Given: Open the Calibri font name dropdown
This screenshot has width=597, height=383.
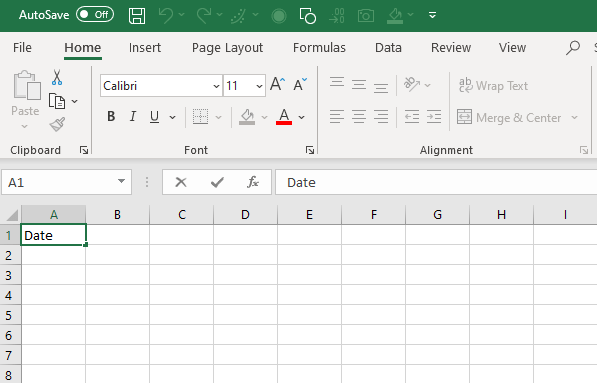Looking at the screenshot, I should [x=216, y=86].
